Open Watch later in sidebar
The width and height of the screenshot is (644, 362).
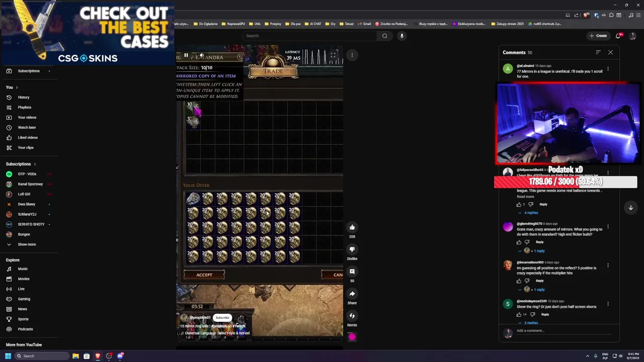pos(27,128)
